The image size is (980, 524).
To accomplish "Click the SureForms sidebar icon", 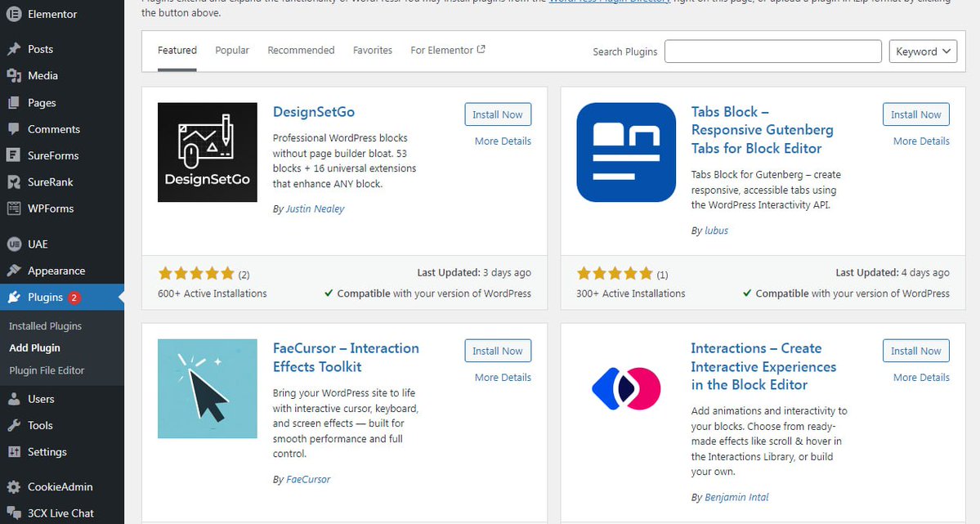I will click(x=14, y=155).
